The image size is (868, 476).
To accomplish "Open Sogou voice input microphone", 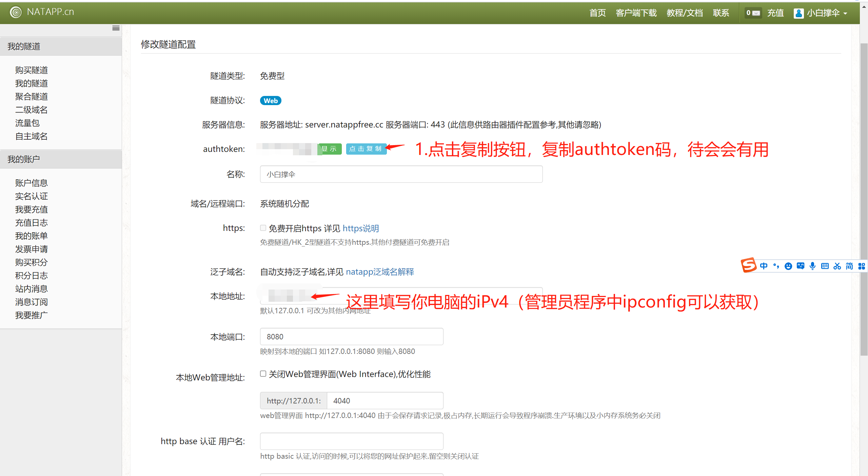I will pos(812,266).
